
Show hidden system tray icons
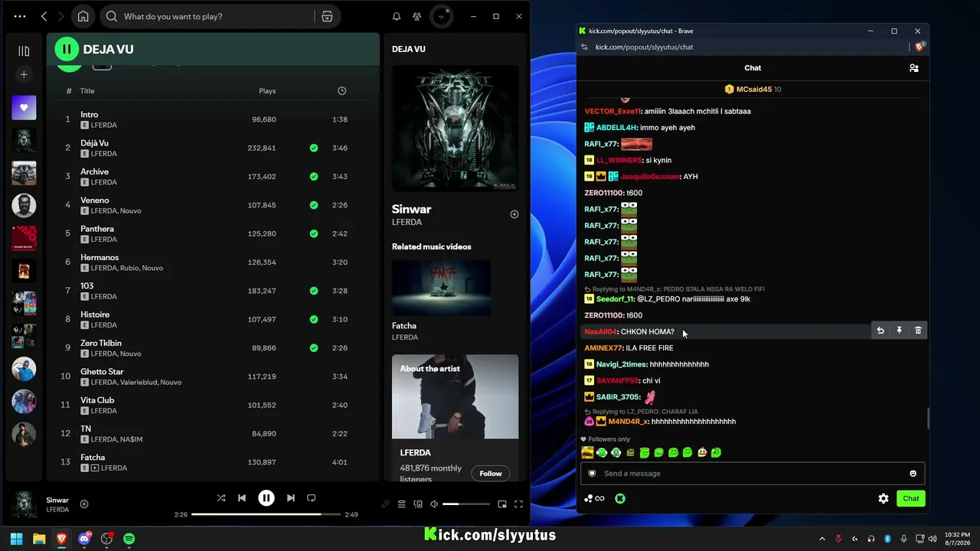[822, 539]
